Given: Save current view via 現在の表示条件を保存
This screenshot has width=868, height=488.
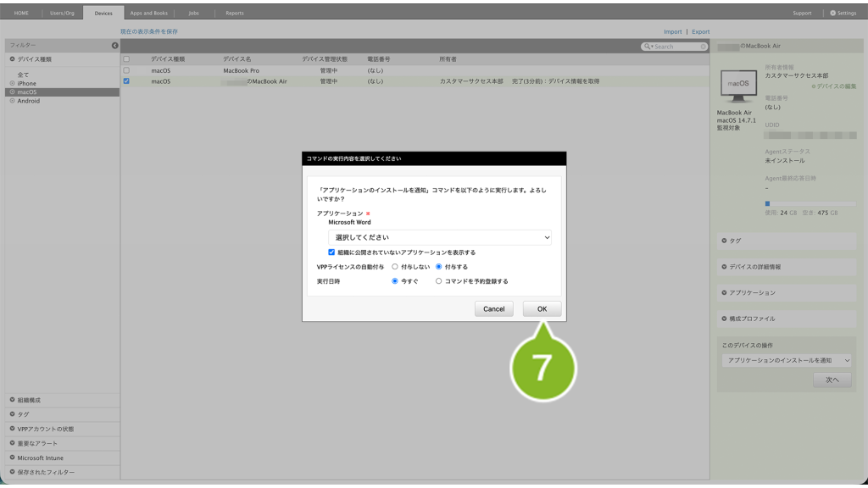Looking at the screenshot, I should coord(149,31).
